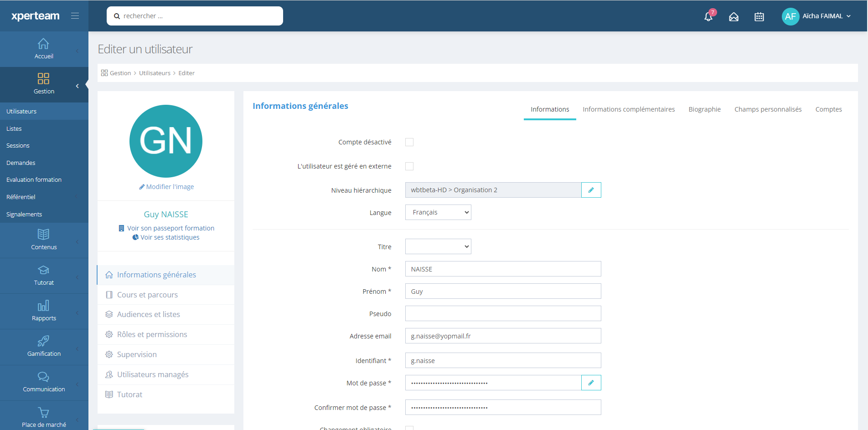Enable L'utilisateur est géré en externe checkbox
Viewport: 868px width, 430px height.
click(409, 166)
